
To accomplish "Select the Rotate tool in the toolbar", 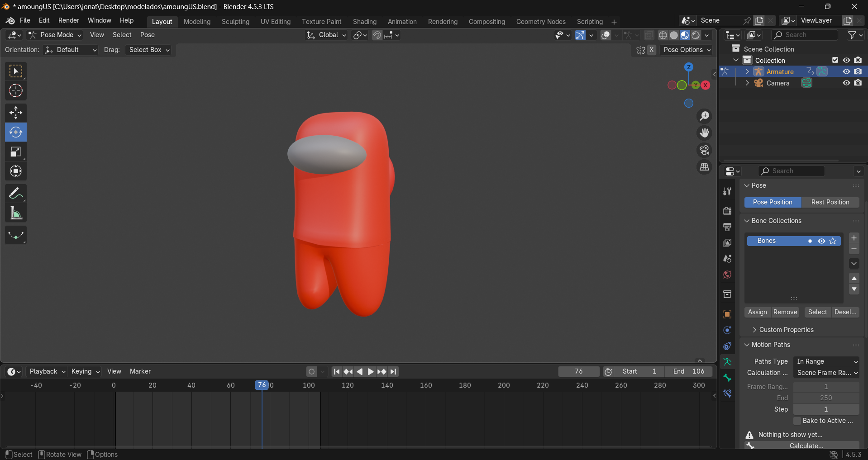I will pos(15,132).
